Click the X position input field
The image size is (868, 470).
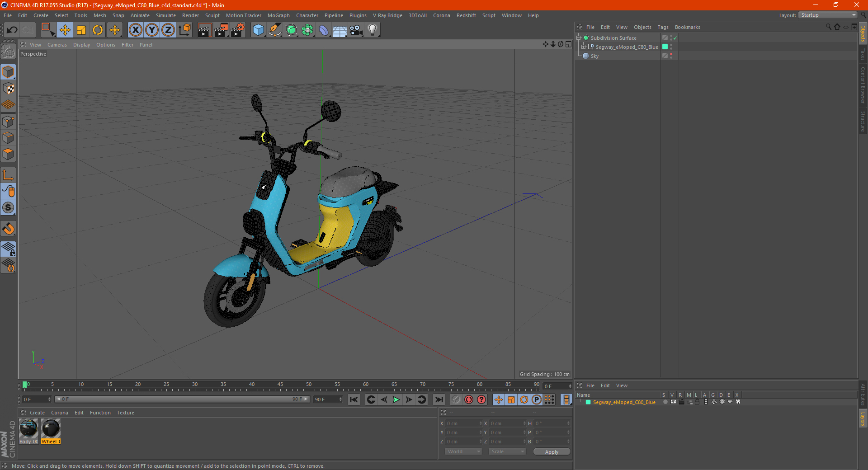(464, 423)
